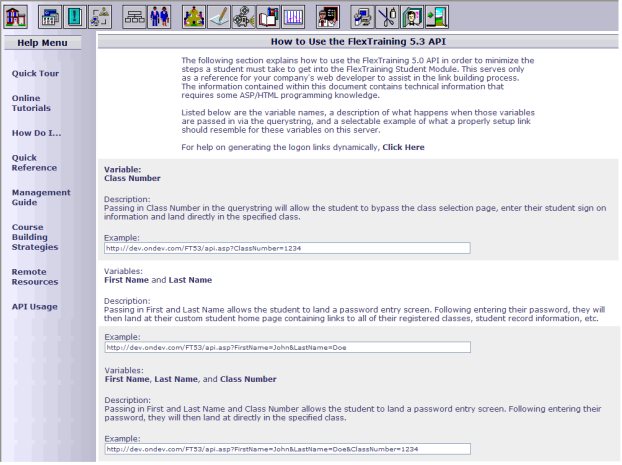Click the person portrait help icon
The width and height of the screenshot is (622, 465).
(412, 17)
